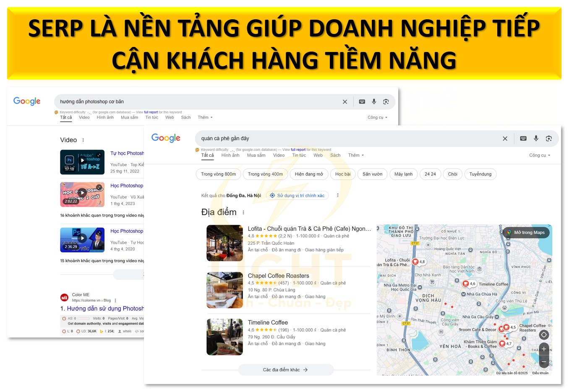
Task: Open on-screen keyboard in photoshop search bar
Action: (362, 101)
